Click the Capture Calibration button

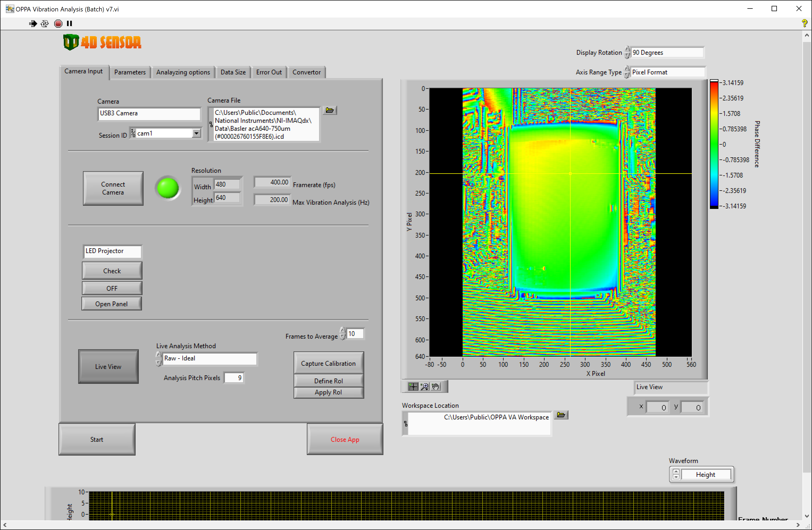pos(328,363)
